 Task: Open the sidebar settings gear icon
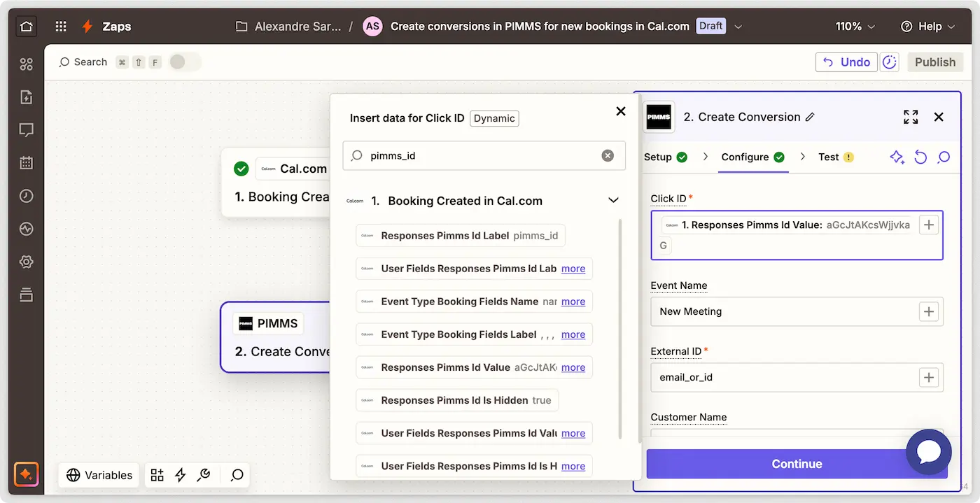click(x=27, y=262)
